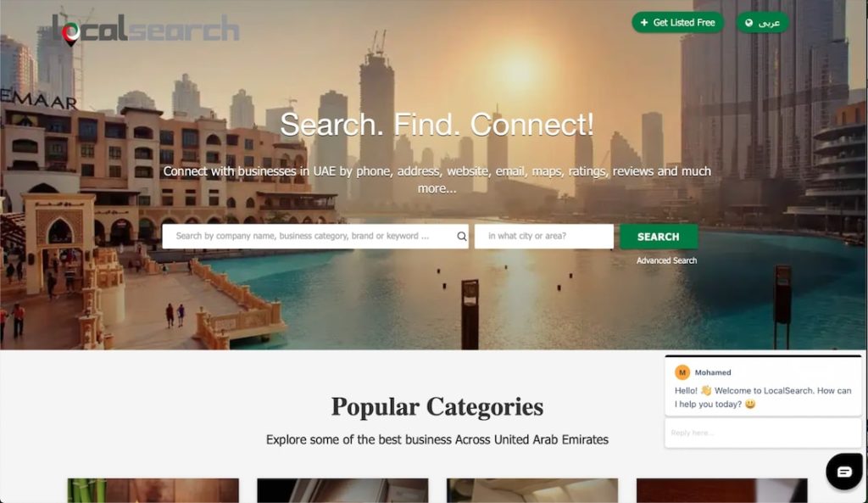Click Mohamed's avatar in chat popup
Image resolution: width=868 pixels, height=503 pixels.
tap(682, 372)
